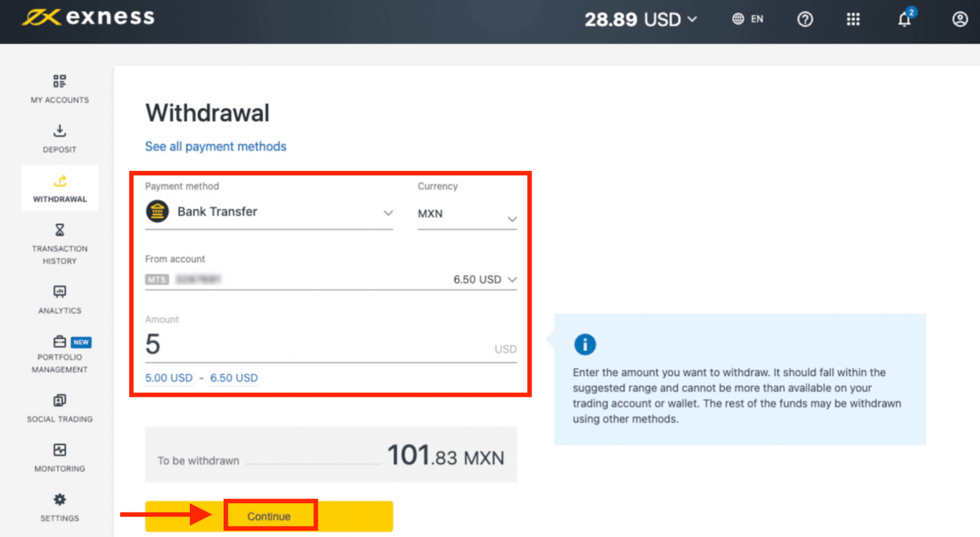The width and height of the screenshot is (980, 537).
Task: Click See all payment methods link
Action: 216,146
